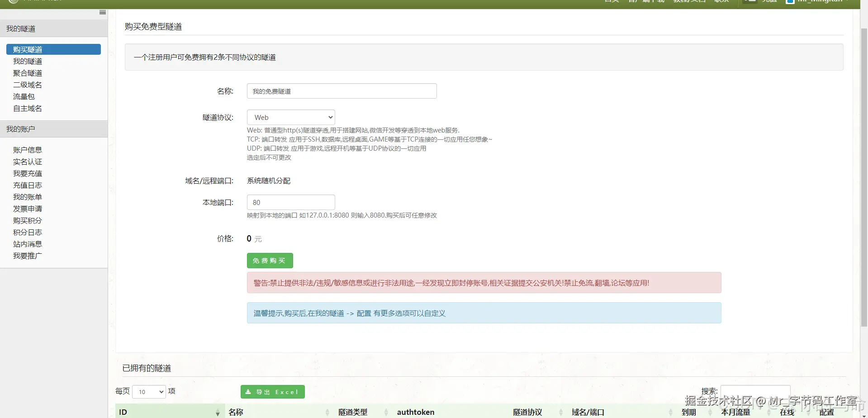View 积分日志 page
This screenshot has height=418, width=868.
28,232
